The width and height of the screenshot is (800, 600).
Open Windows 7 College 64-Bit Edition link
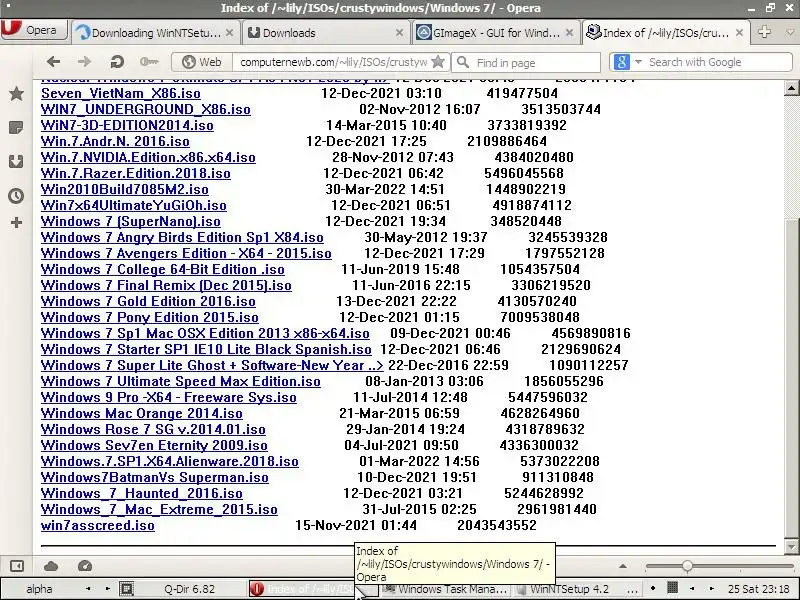click(162, 269)
